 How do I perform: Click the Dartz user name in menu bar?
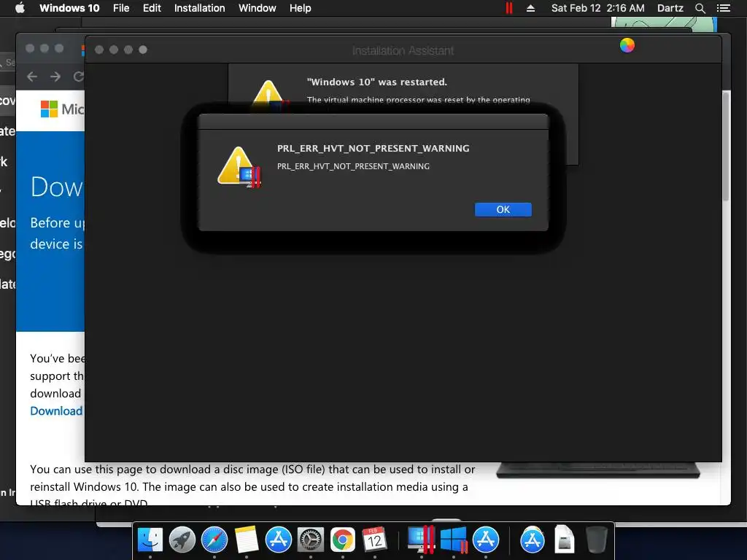point(670,8)
